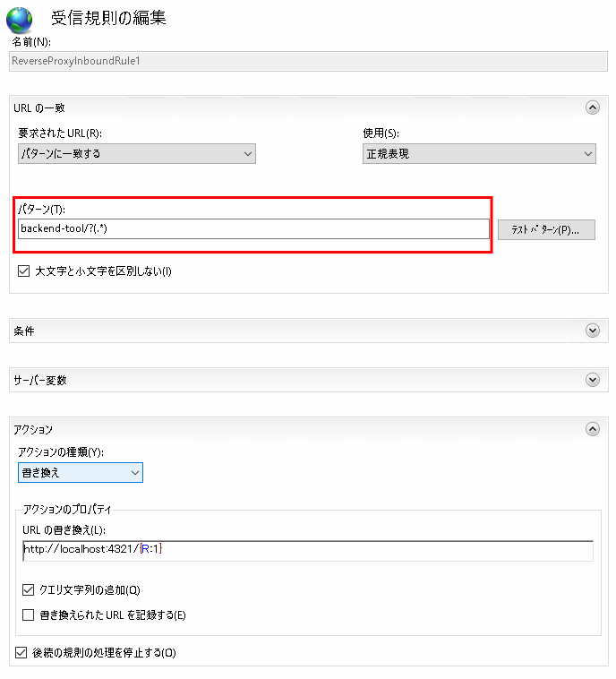Viewport: 616px width, 679px height.
Task: Click the 名前 field ReverseProxyInboundRule1
Action: (x=308, y=61)
